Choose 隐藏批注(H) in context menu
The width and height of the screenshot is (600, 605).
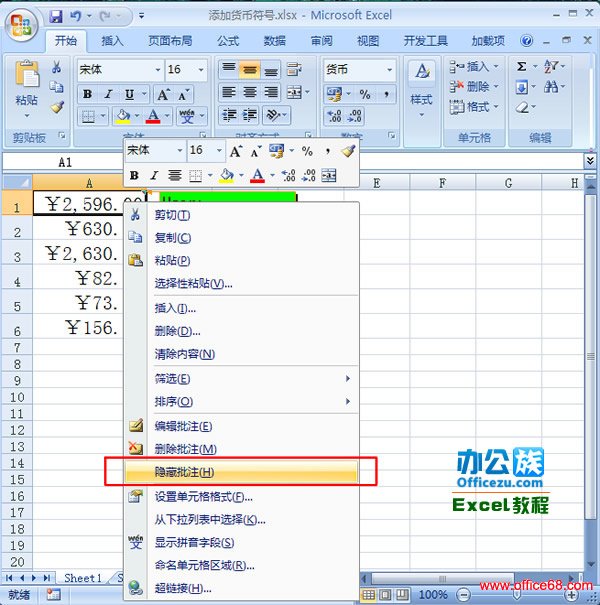241,472
